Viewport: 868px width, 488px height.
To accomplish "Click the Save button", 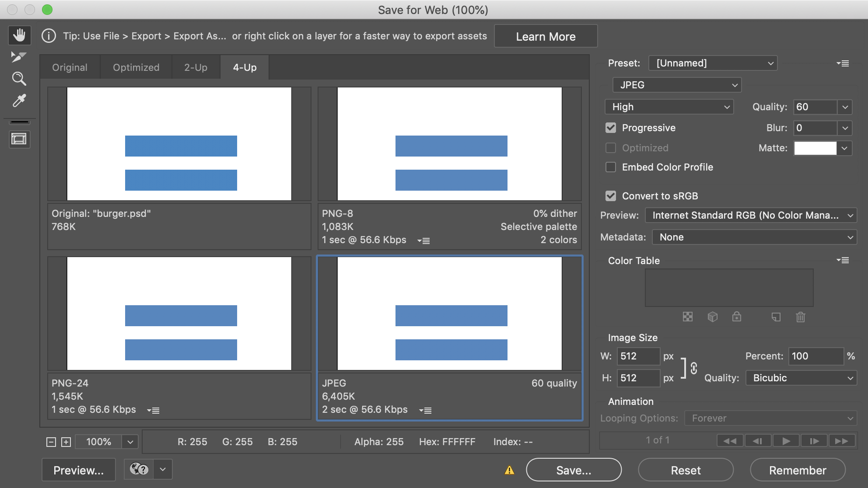I will 572,470.
